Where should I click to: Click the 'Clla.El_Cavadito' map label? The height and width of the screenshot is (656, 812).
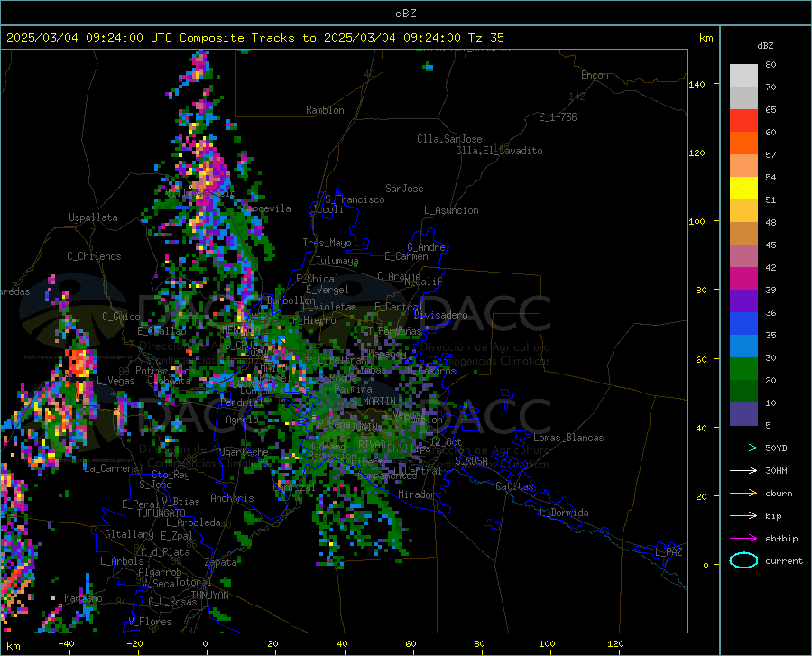499,151
